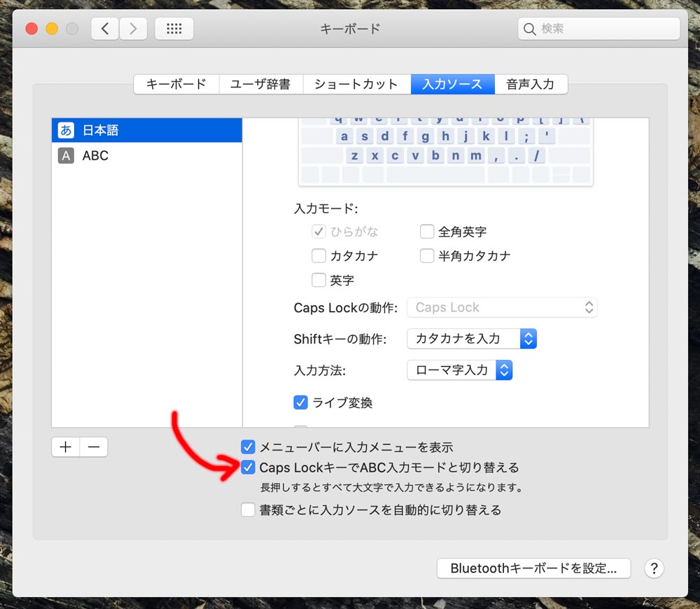The image size is (700, 609).
Task: Click the 検索 search field
Action: [x=599, y=29]
